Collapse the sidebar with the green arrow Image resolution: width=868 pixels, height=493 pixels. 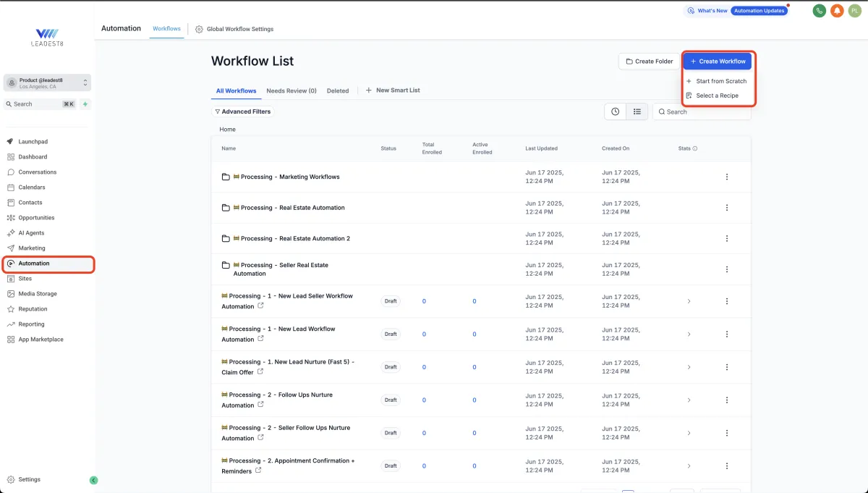pos(93,480)
